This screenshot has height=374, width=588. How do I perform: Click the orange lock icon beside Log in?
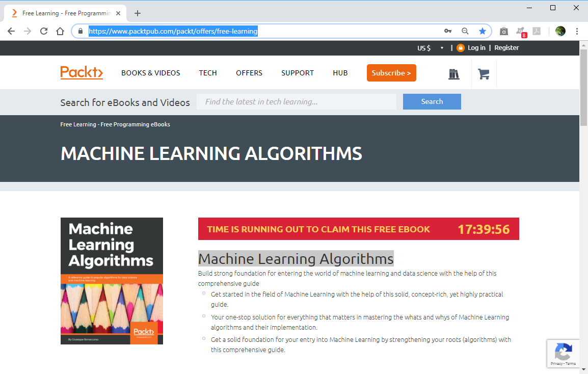click(461, 47)
